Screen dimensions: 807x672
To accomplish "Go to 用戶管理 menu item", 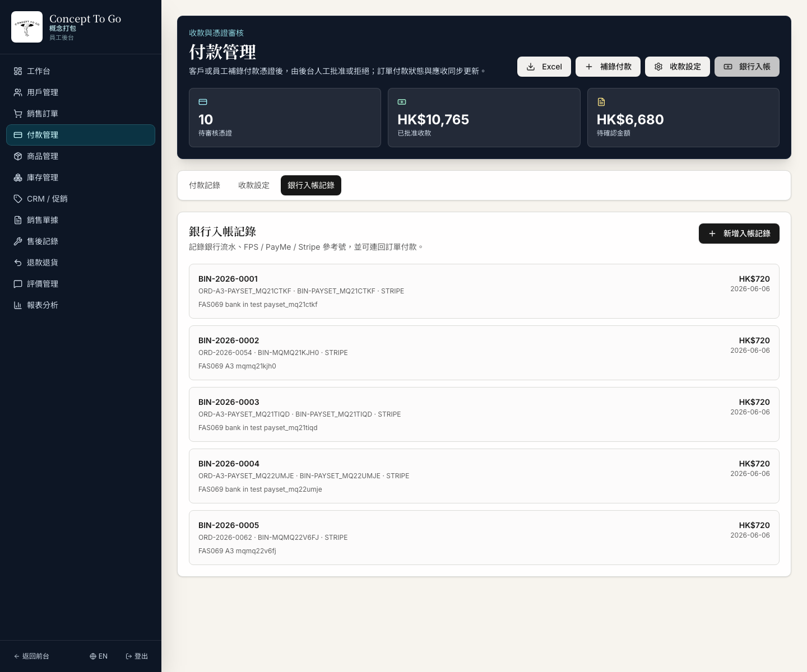I will (x=81, y=92).
